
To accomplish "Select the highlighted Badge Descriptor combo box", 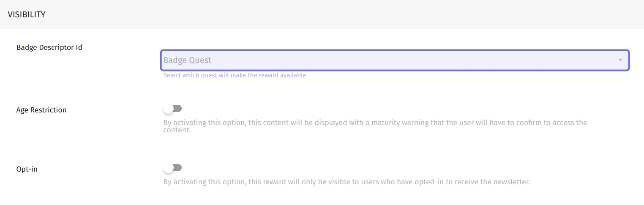I will (x=395, y=60).
